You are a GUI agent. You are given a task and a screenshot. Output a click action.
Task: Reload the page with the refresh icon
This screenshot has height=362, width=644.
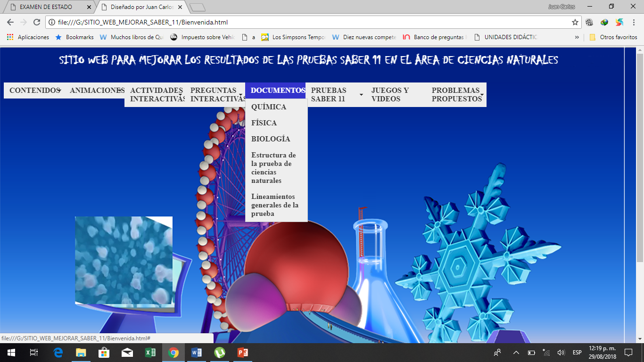pos(37,22)
